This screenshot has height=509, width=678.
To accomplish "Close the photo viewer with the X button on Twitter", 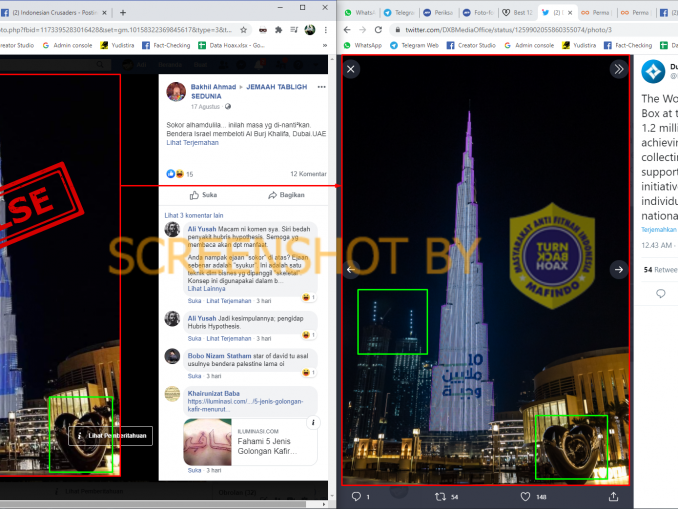I will coord(351,69).
